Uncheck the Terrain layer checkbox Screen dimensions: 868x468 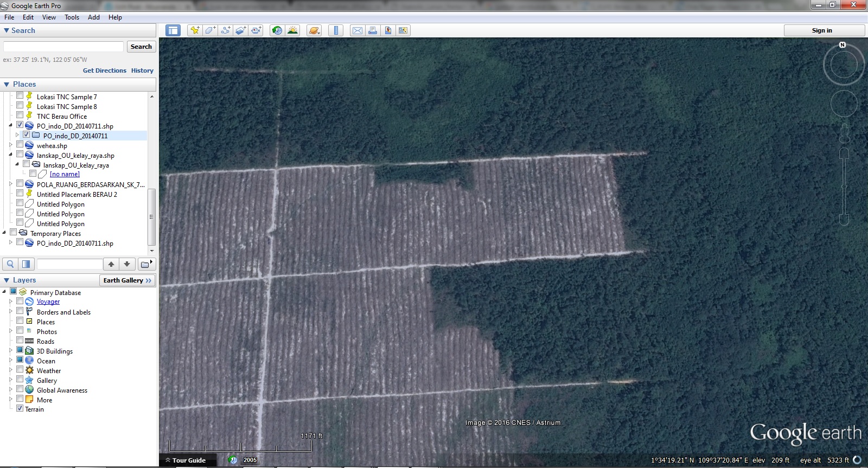tap(20, 408)
